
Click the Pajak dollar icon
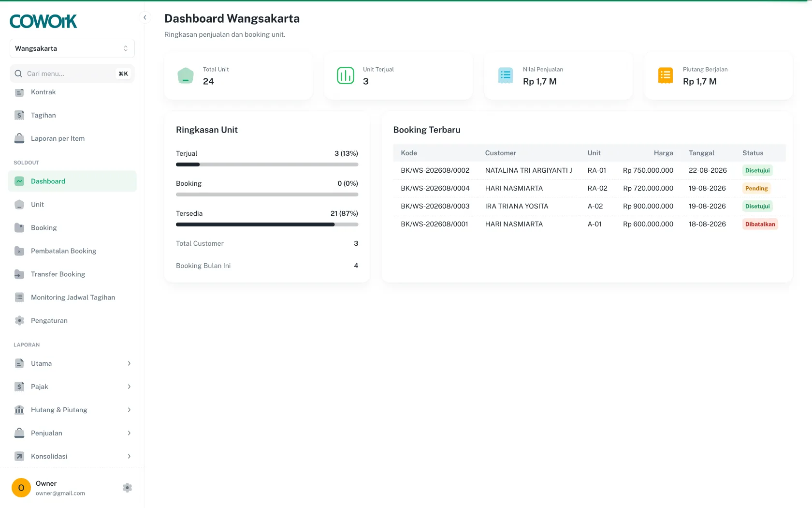click(19, 387)
